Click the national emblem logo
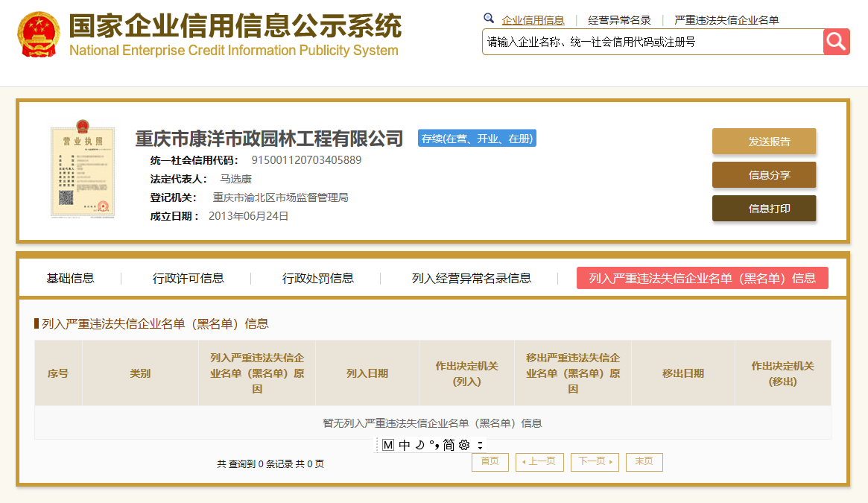 [x=39, y=35]
